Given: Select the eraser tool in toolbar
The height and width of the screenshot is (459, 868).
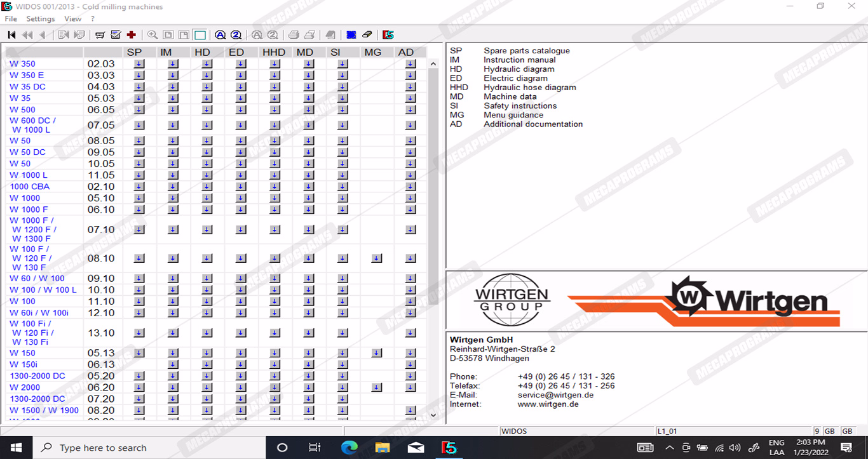Looking at the screenshot, I should point(367,35).
